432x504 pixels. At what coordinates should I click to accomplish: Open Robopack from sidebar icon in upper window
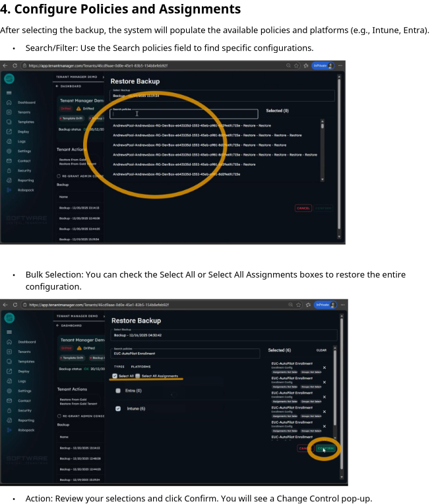9,190
